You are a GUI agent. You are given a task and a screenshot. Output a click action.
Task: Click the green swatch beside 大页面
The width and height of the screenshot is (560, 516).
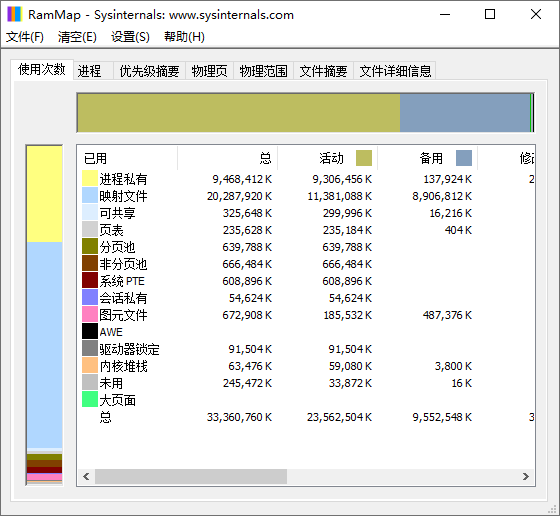(90, 400)
